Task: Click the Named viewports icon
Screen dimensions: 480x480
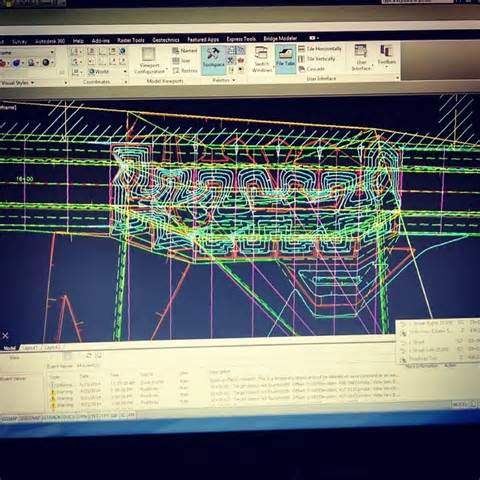Action: 176,50
